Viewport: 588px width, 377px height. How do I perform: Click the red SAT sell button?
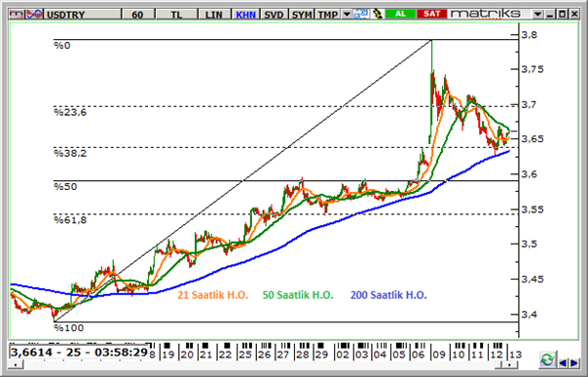click(x=431, y=14)
